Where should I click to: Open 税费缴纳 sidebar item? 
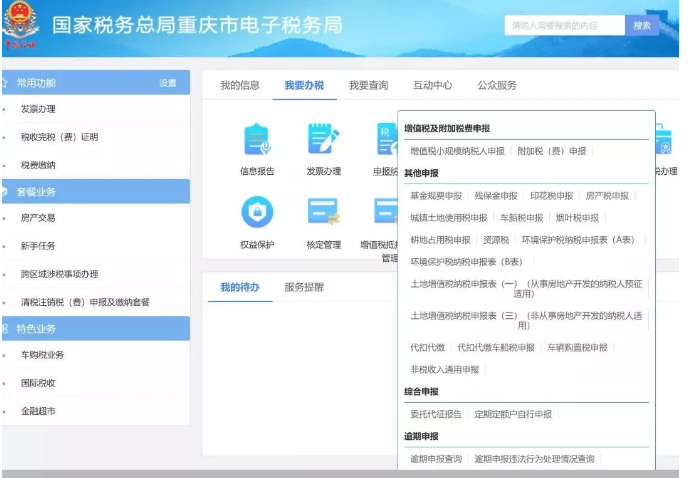(38, 165)
